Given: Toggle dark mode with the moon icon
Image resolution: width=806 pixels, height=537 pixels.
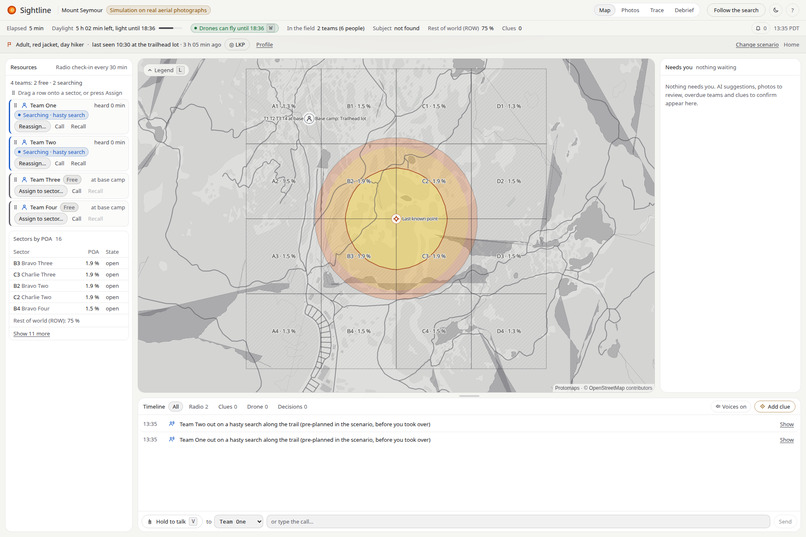Looking at the screenshot, I should 776,10.
